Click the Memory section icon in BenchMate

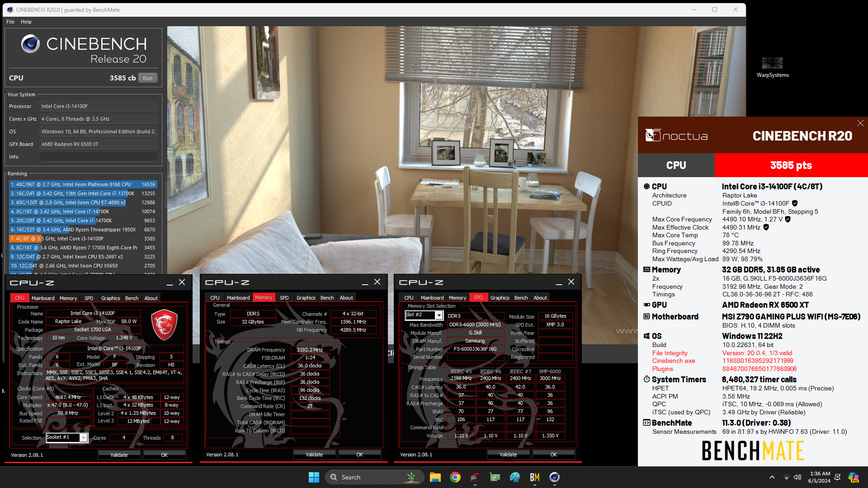(x=646, y=269)
